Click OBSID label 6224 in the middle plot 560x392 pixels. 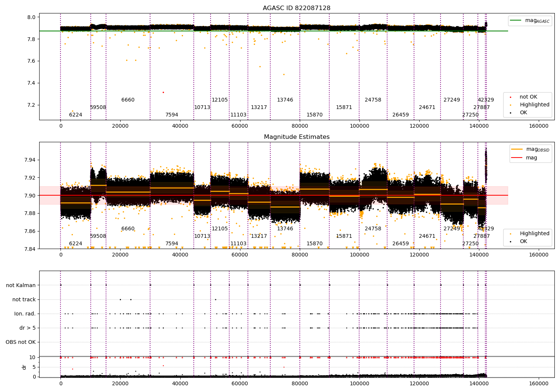(75, 244)
